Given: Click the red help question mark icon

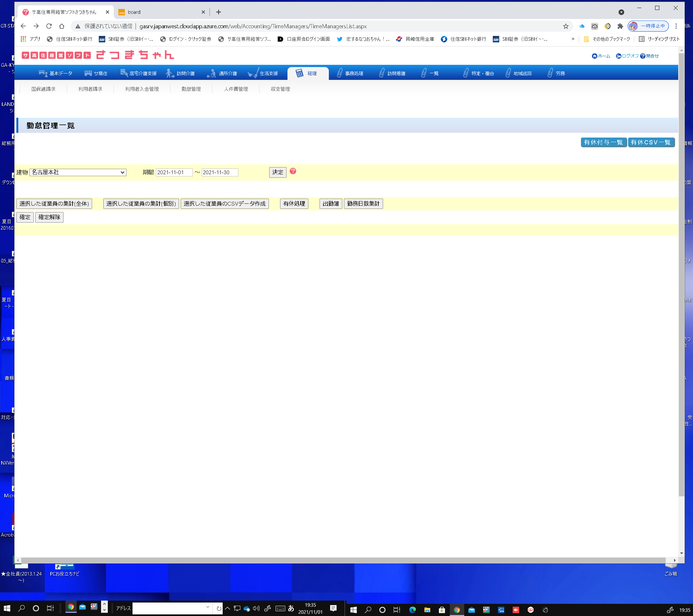Looking at the screenshot, I should click(x=293, y=171).
